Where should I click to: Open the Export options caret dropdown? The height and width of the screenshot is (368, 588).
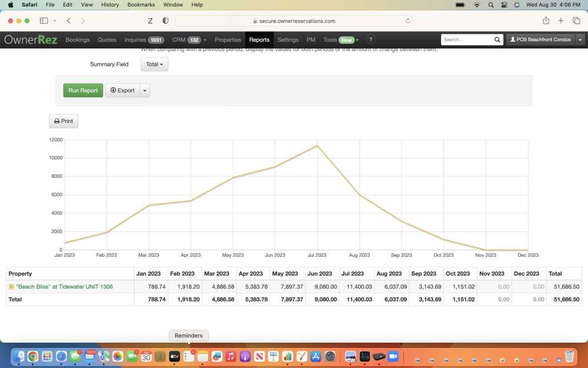point(145,91)
